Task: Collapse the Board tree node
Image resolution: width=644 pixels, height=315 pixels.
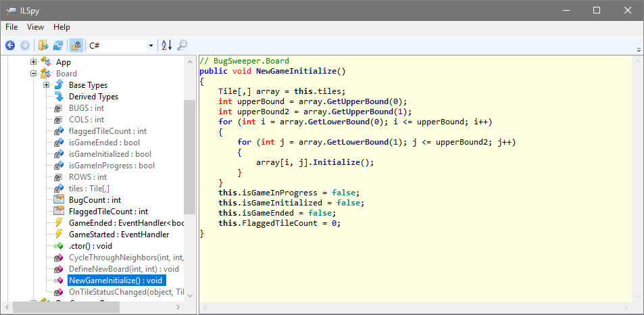Action: 34,74
